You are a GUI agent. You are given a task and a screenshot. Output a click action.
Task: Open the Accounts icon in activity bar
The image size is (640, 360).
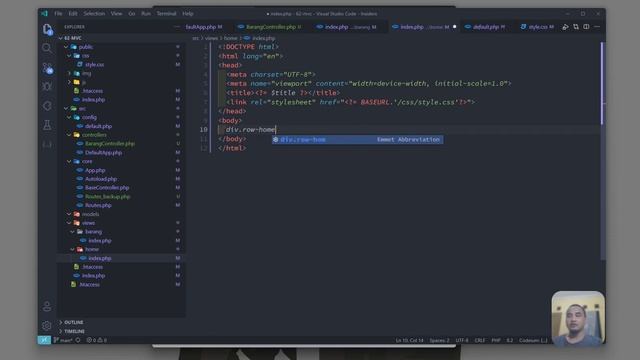(x=47, y=306)
